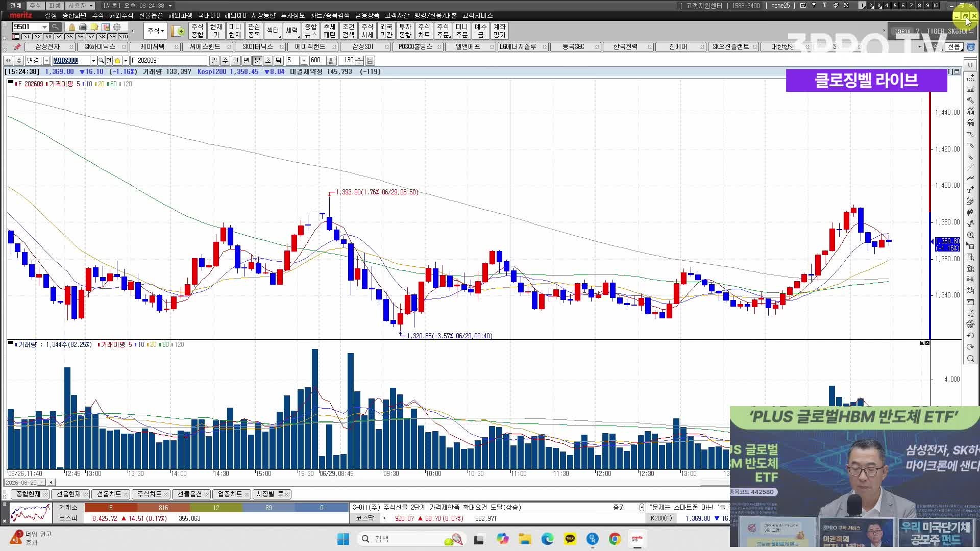Click the 종합뉴스 toolbar button
Viewport: 980px width, 551px height.
tap(311, 31)
